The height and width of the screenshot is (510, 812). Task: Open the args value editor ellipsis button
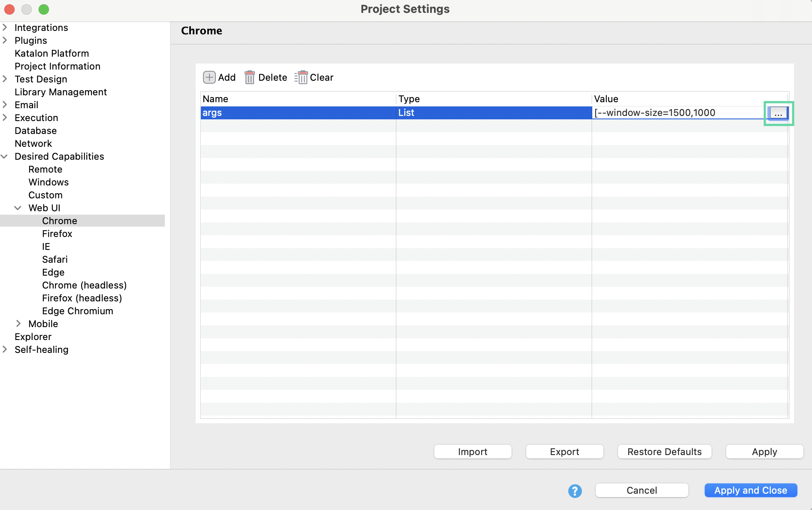(778, 113)
